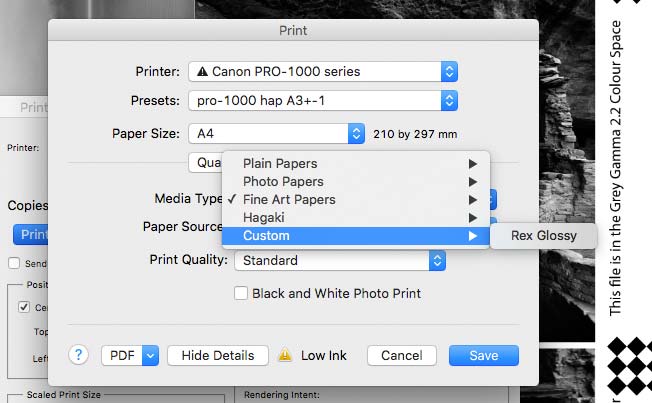Select Plain Papers in the media menu
Viewport: 652px width, 403px height.
click(x=356, y=163)
